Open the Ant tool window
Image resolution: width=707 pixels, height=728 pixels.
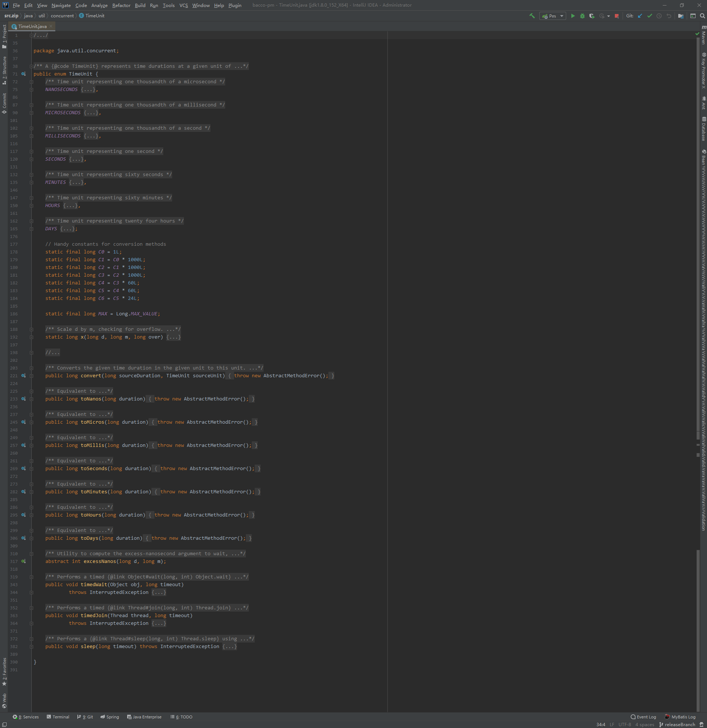[x=703, y=103]
